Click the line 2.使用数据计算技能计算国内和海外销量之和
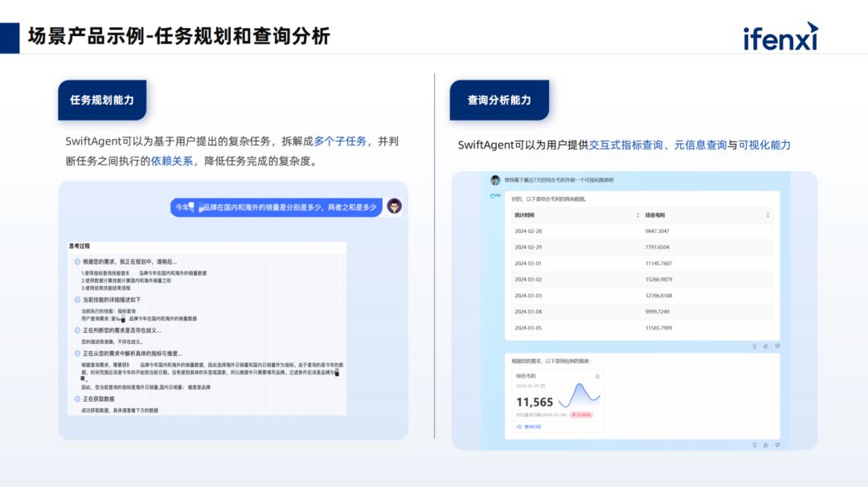This screenshot has width=868, height=487. pyautogui.click(x=126, y=280)
